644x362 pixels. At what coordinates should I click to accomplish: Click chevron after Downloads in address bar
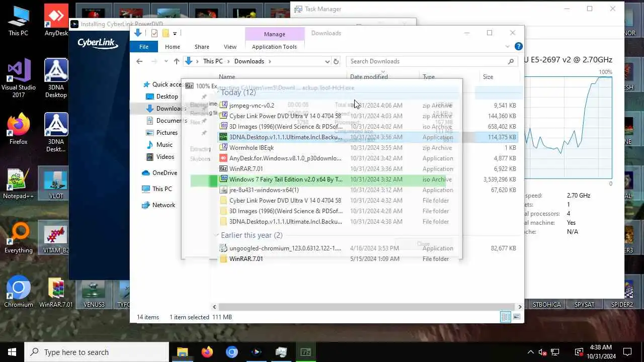point(270,61)
